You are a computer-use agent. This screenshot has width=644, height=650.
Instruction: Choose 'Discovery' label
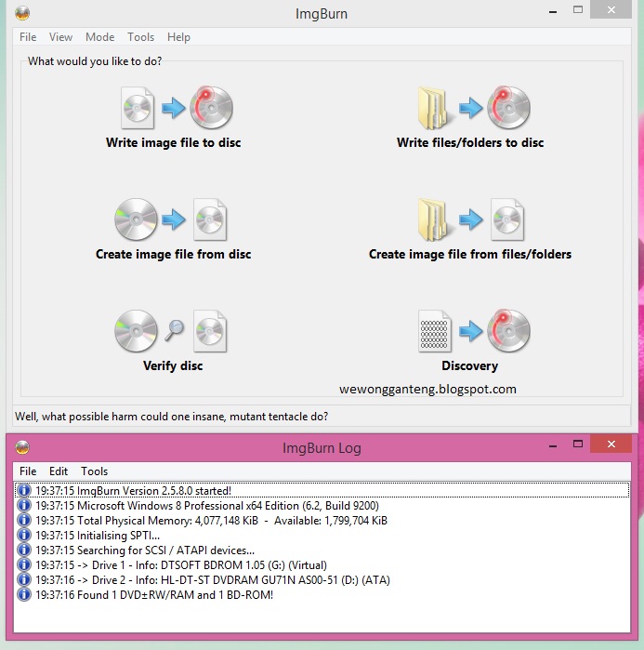pyautogui.click(x=470, y=365)
